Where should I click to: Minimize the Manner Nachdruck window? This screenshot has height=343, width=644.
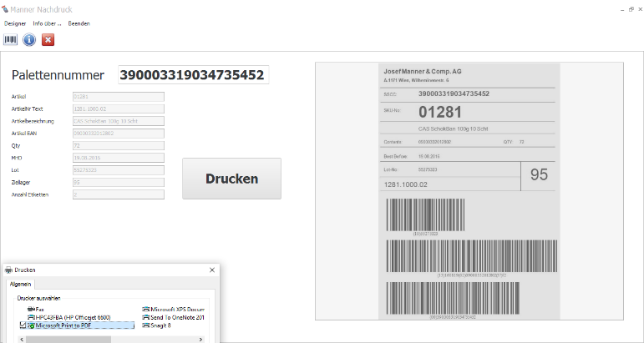623,9
